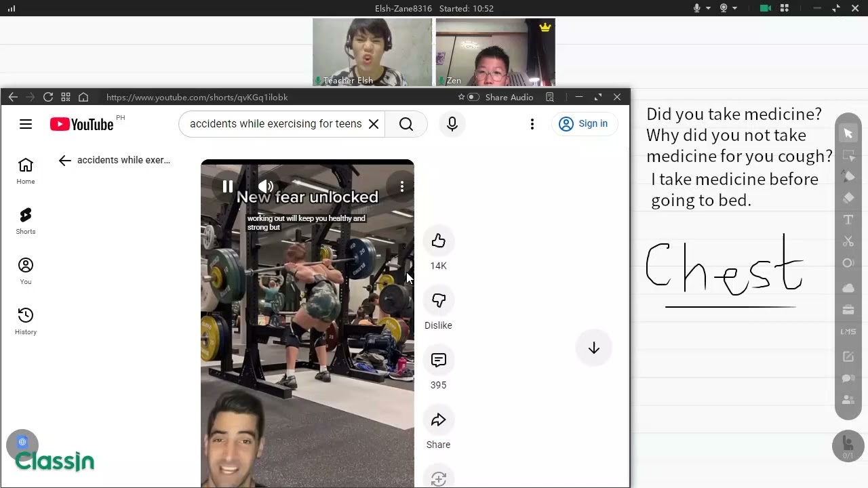868x488 pixels.
Task: Go to next Short down arrow
Action: [x=594, y=348]
